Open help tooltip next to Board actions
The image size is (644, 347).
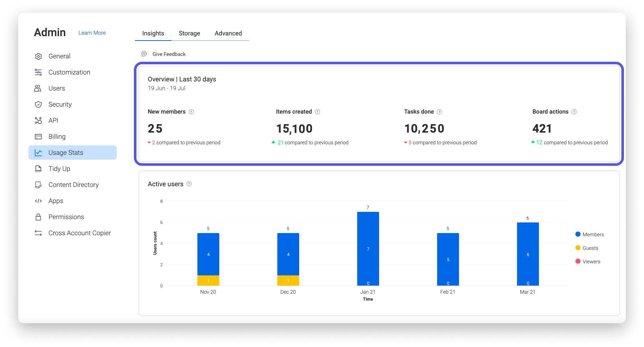574,112
